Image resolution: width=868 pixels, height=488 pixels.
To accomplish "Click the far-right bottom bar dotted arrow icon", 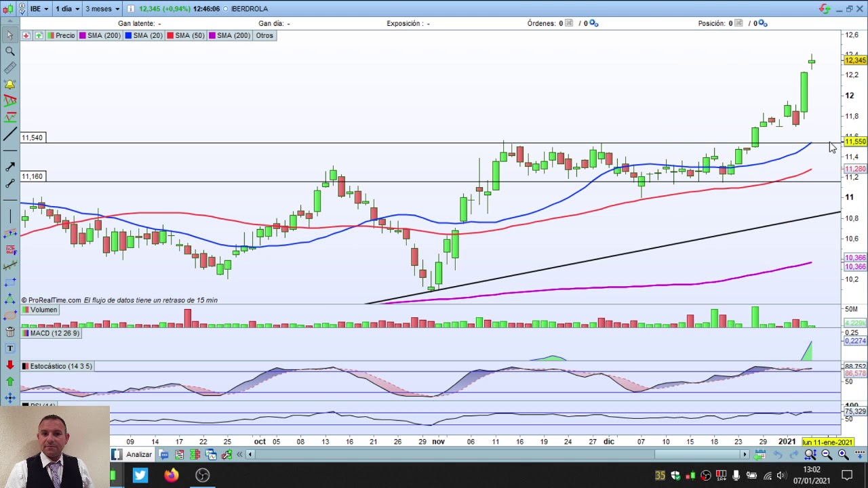I will [x=859, y=455].
